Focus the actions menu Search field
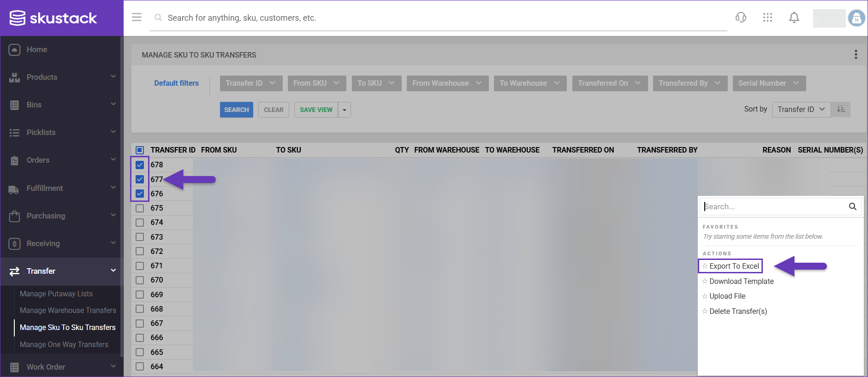868x377 pixels. [x=775, y=206]
